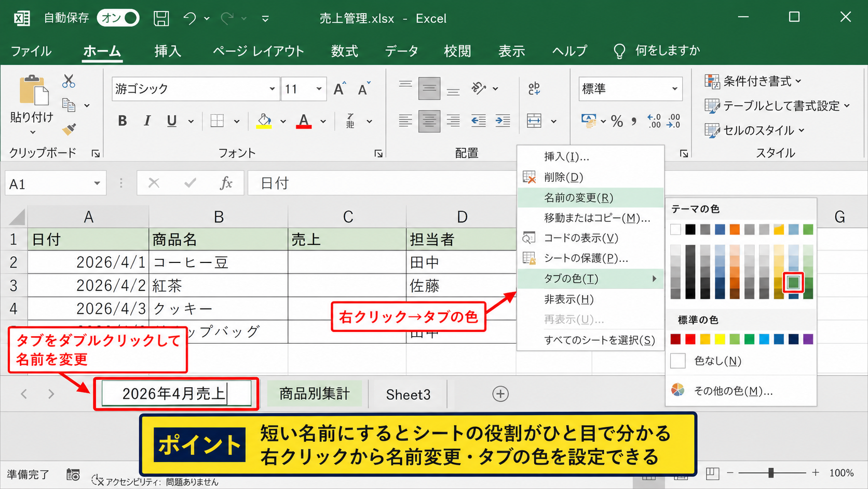This screenshot has width=868, height=489.
Task: Click 非表示(H) to hide sheet
Action: point(591,299)
